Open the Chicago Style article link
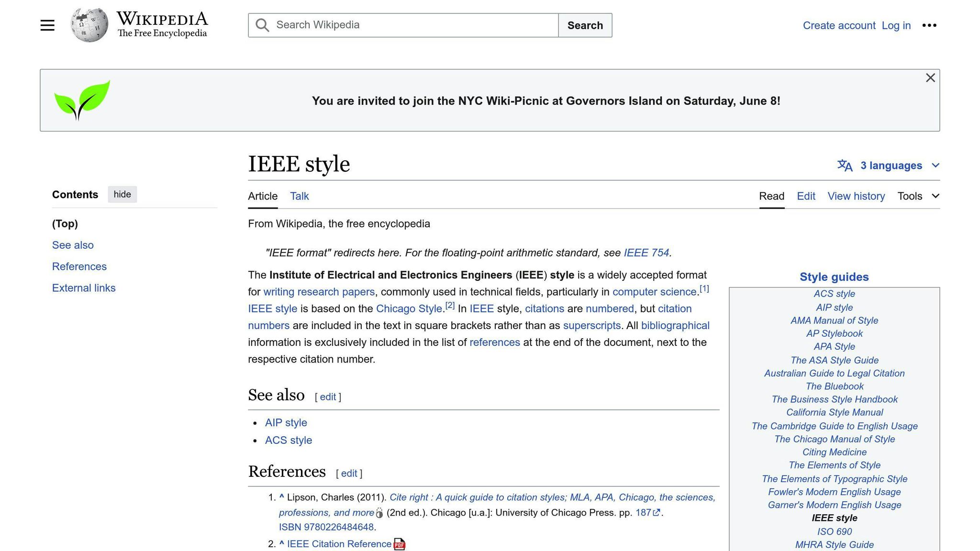Viewport: 980px width, 551px height. [408, 309]
